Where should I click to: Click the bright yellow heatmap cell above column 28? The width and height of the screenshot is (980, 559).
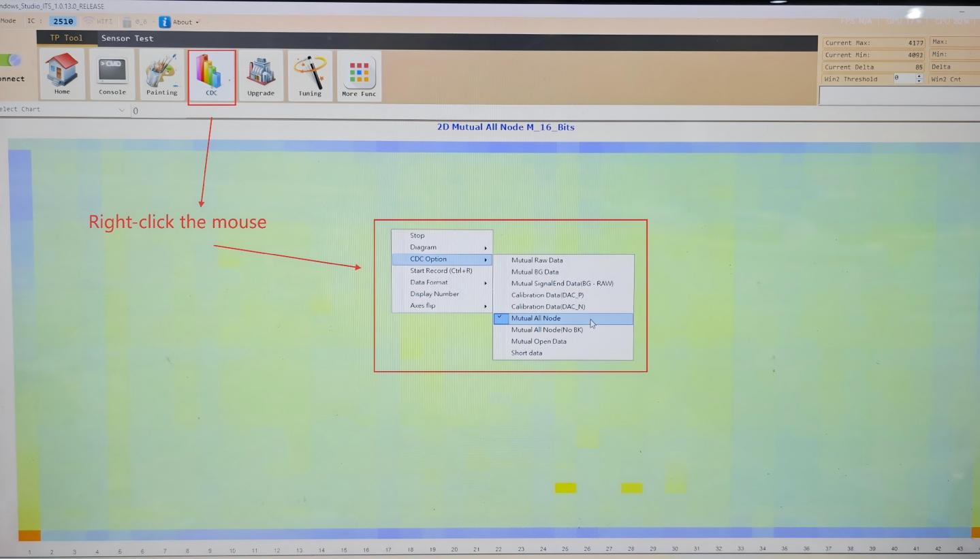pyautogui.click(x=631, y=488)
